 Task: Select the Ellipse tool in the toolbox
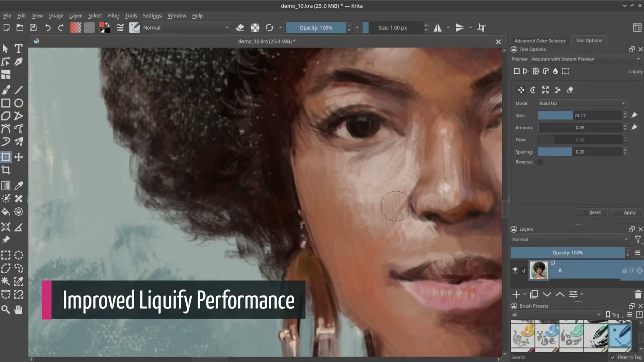tap(19, 103)
